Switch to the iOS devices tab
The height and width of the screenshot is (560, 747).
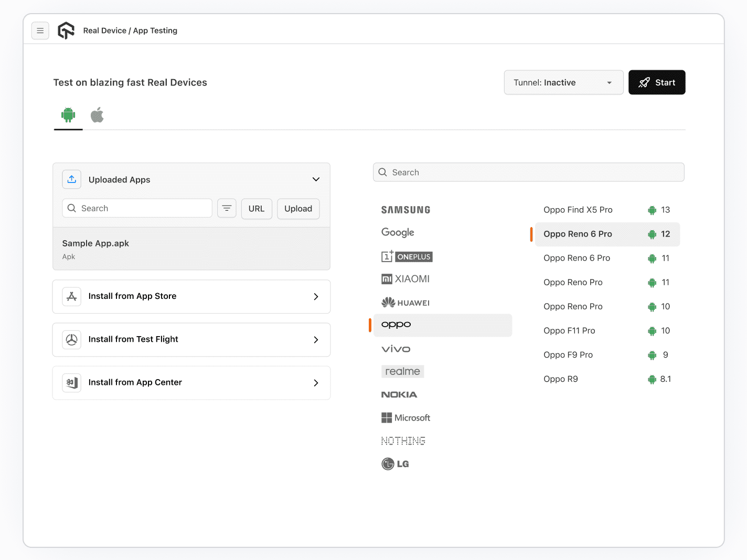pyautogui.click(x=97, y=115)
